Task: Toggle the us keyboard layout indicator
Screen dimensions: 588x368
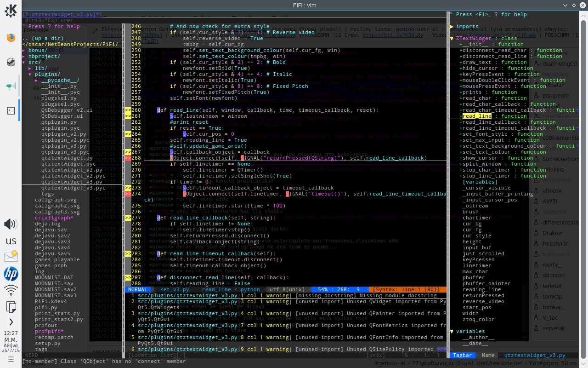Action: pyautogui.click(x=11, y=241)
